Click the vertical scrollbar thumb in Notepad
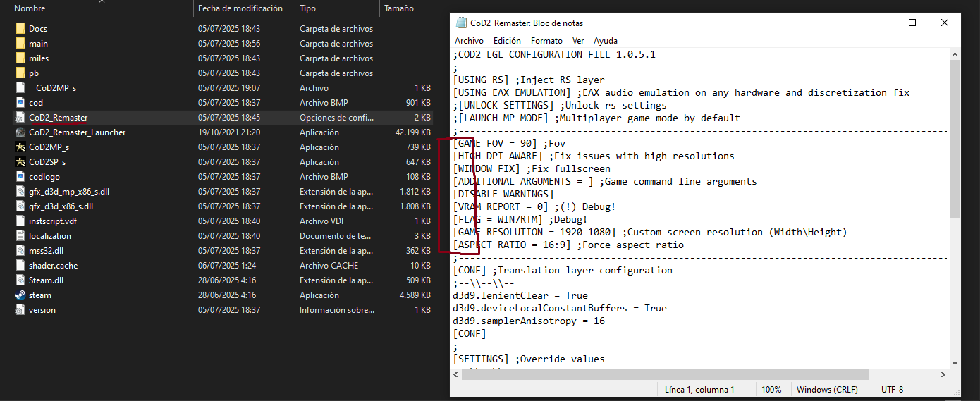Image resolution: width=980 pixels, height=401 pixels. tap(955, 138)
